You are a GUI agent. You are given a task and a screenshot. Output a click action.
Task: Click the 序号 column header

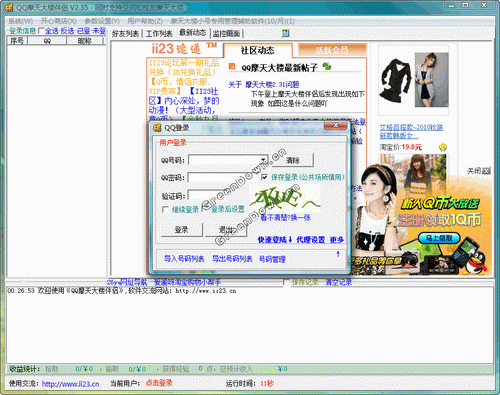tap(17, 41)
